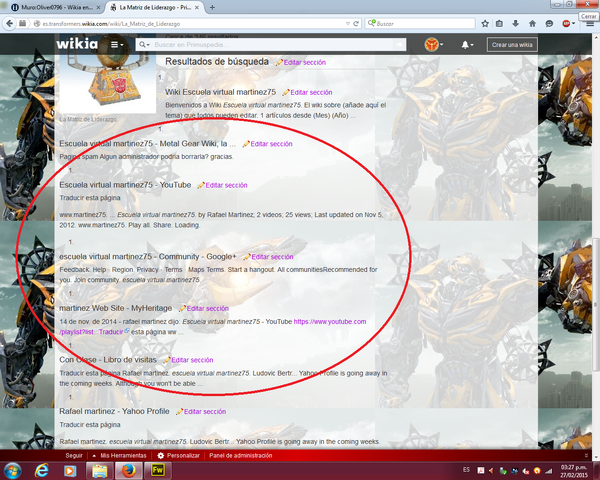The width and height of the screenshot is (600, 480).
Task: Launch Internet Explorer from the taskbar
Action: [42, 470]
